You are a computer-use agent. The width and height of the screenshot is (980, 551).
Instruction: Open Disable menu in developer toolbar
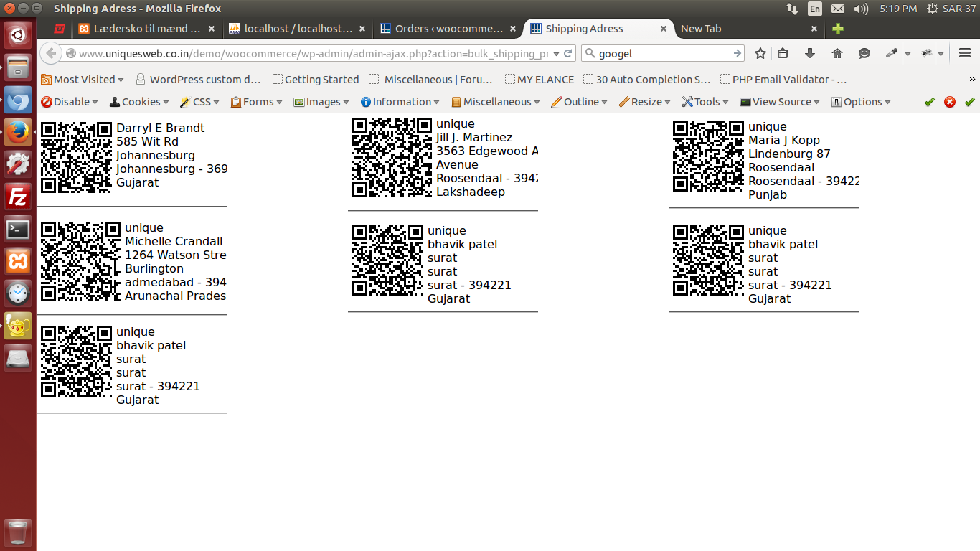pos(70,102)
